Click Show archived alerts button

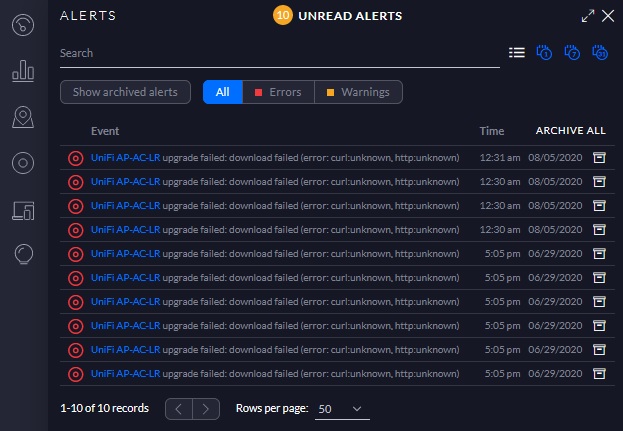click(x=125, y=92)
